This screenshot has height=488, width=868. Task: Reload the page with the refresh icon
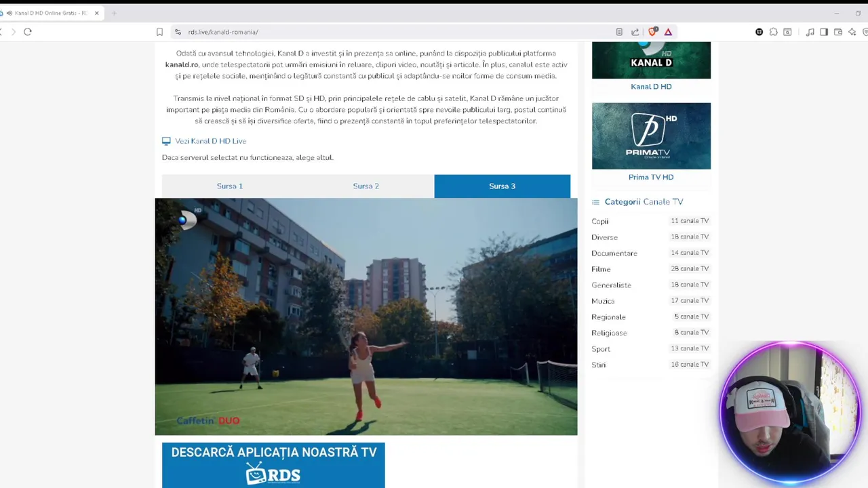click(28, 32)
